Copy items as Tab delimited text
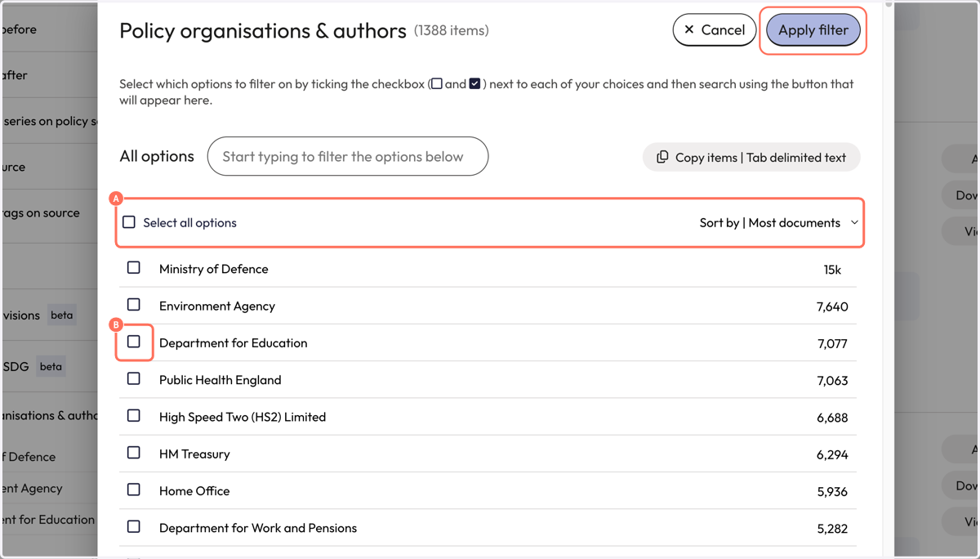The height and width of the screenshot is (559, 980). tap(751, 157)
